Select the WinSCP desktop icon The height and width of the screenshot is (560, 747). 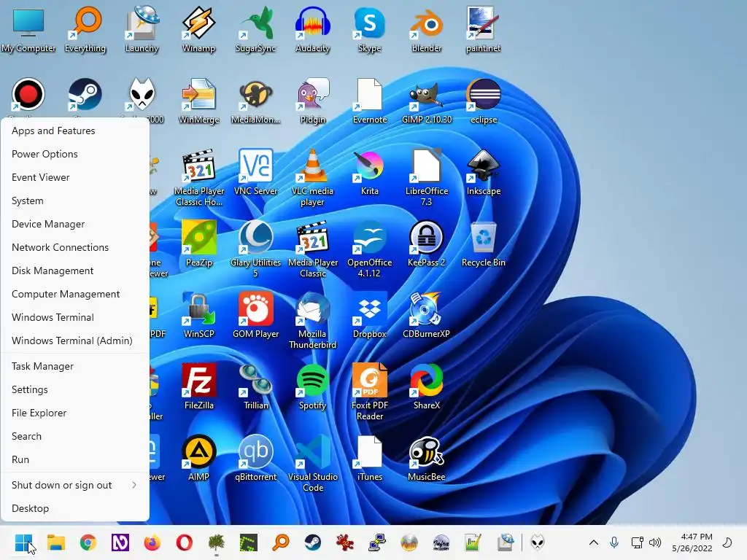click(x=198, y=315)
